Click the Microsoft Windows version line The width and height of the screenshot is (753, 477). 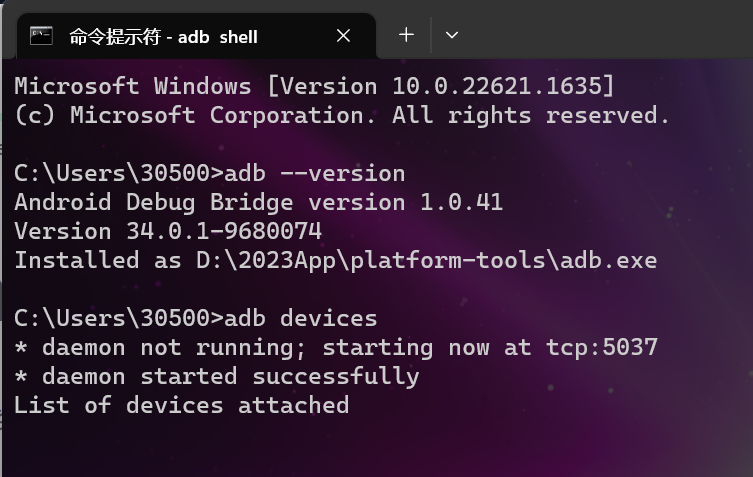click(315, 86)
